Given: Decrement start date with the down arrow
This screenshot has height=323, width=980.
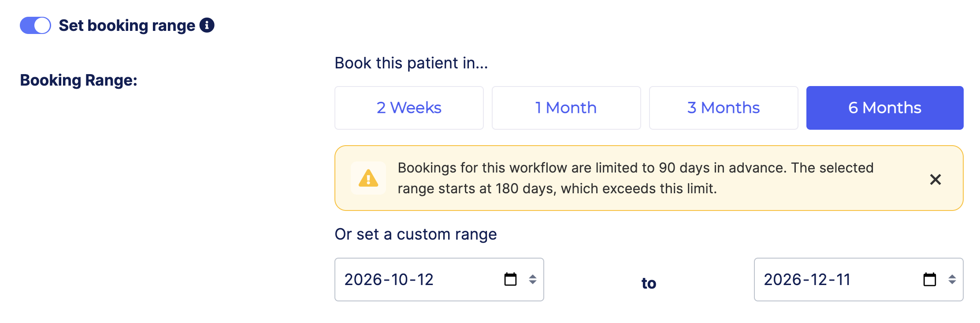Looking at the screenshot, I should [x=533, y=282].
